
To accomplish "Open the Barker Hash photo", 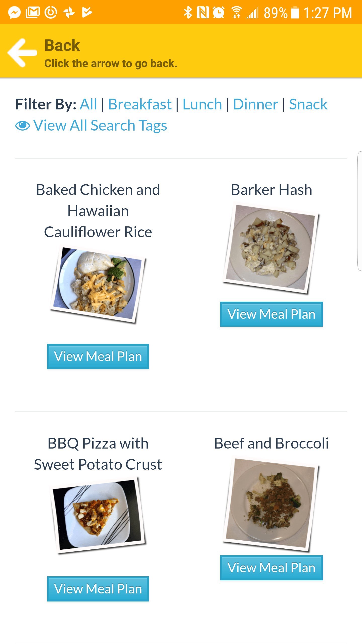I will 271,248.
